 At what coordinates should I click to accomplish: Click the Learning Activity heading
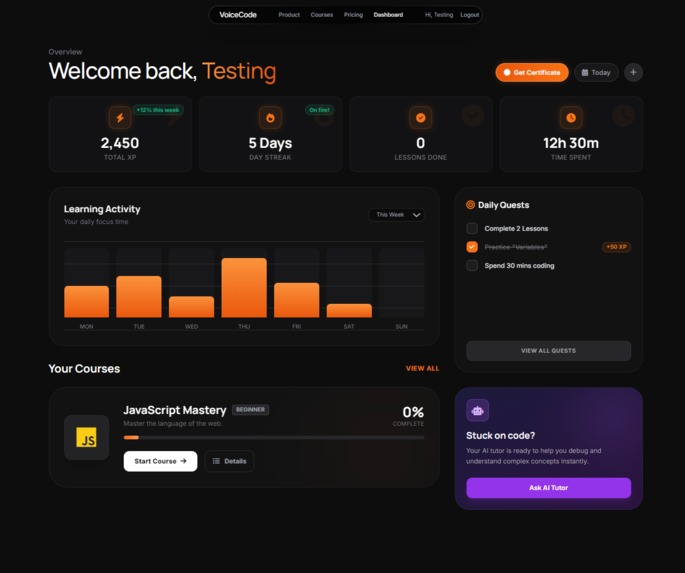[102, 209]
